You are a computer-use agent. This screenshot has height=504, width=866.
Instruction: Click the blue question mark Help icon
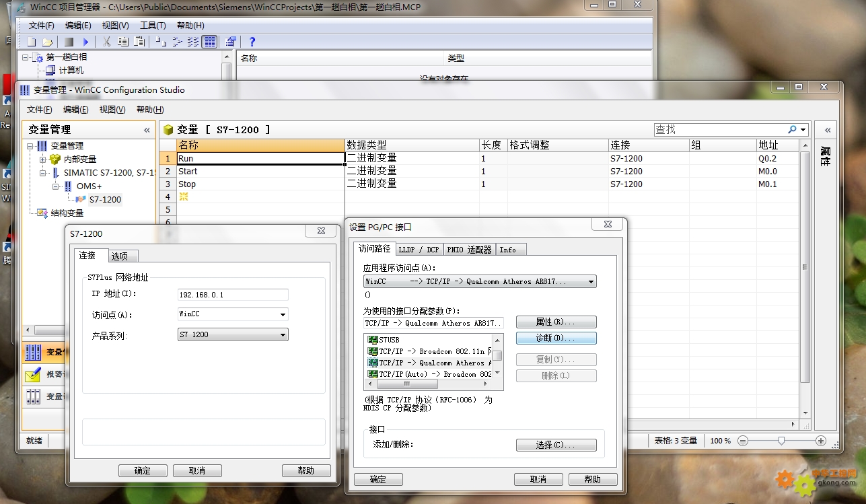click(252, 42)
